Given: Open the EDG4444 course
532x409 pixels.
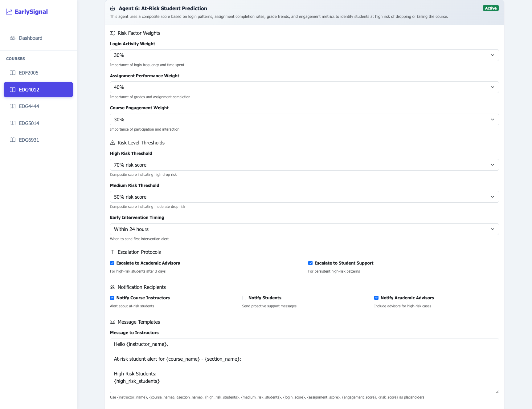Looking at the screenshot, I should [x=29, y=106].
